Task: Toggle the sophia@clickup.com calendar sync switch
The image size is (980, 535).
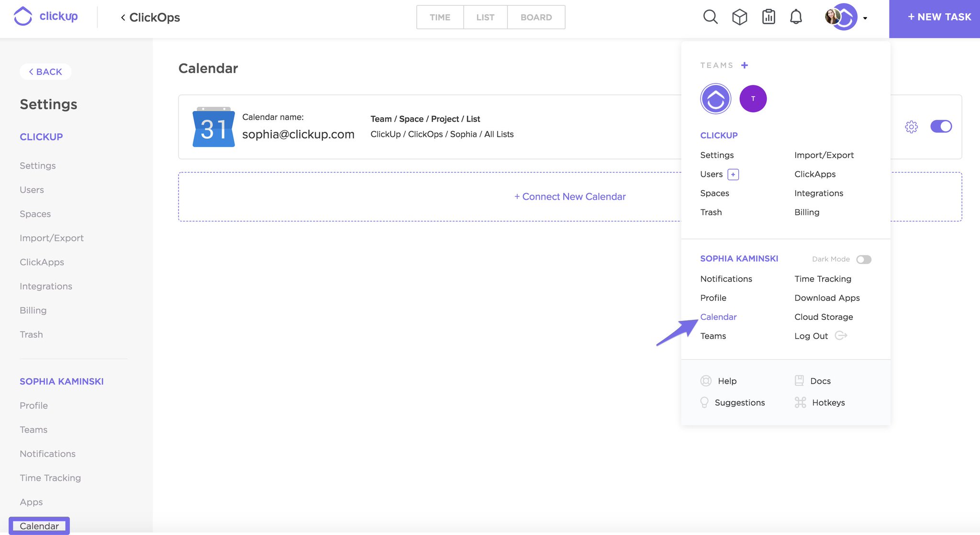Action: coord(941,126)
